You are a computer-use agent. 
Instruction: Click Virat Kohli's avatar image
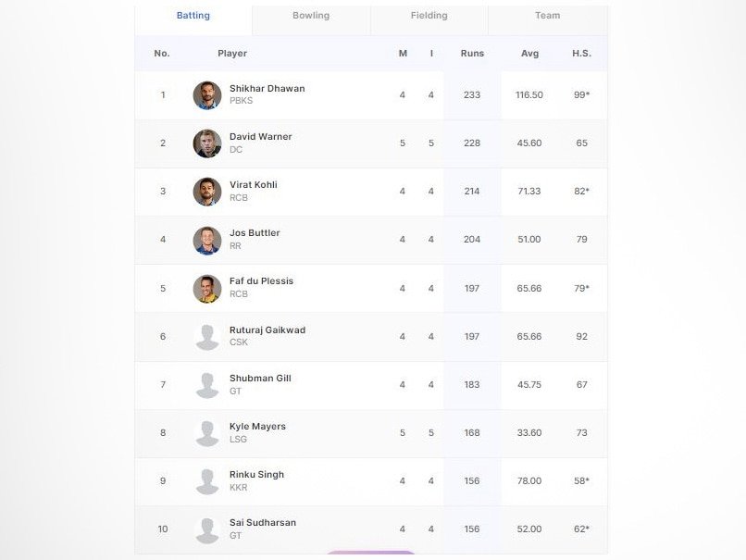click(x=207, y=192)
